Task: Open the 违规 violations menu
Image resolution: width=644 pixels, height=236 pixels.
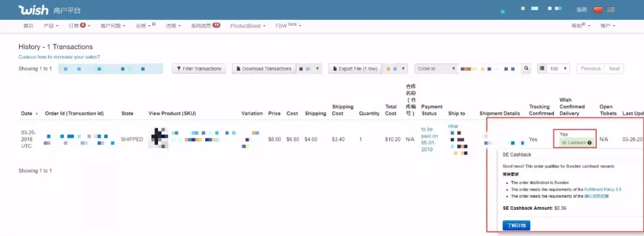Action: click(x=174, y=26)
